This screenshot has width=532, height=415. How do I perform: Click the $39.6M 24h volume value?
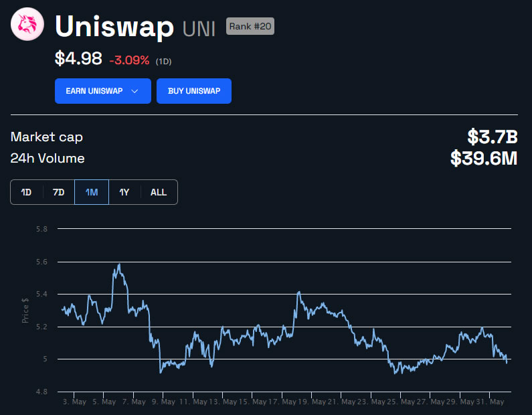click(x=484, y=159)
